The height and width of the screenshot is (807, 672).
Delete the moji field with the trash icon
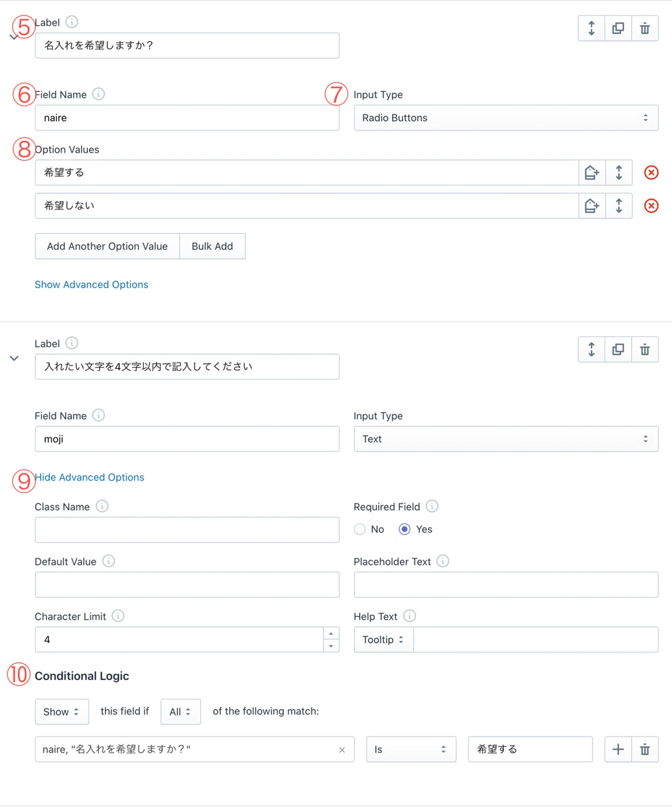tap(645, 349)
